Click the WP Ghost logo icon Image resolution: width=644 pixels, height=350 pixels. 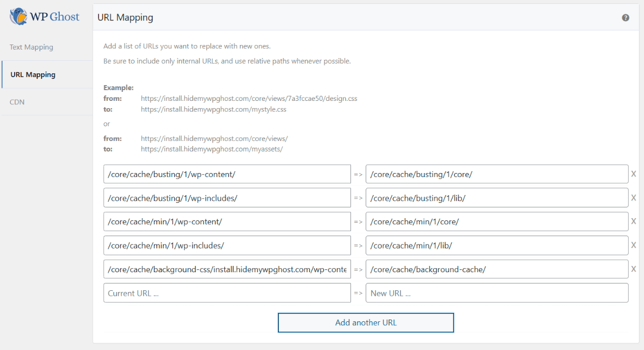[x=17, y=17]
